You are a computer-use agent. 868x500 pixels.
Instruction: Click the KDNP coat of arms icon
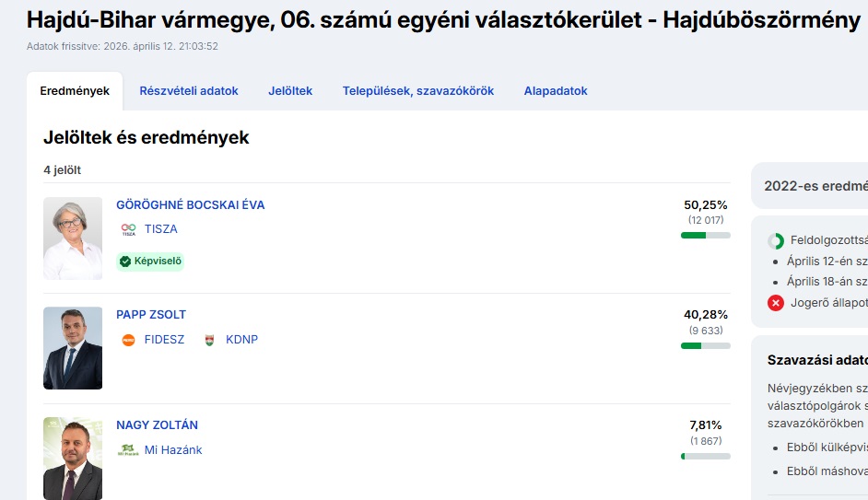click(209, 340)
